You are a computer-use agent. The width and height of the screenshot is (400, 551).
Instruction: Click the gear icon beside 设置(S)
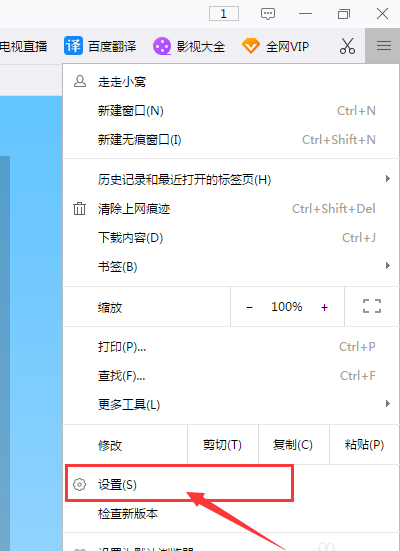79,484
